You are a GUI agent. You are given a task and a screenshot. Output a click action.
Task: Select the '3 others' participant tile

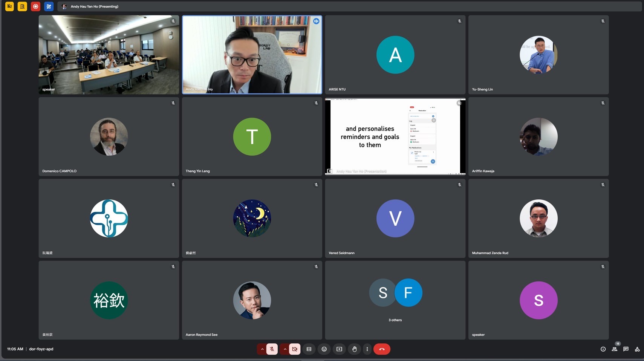395,300
